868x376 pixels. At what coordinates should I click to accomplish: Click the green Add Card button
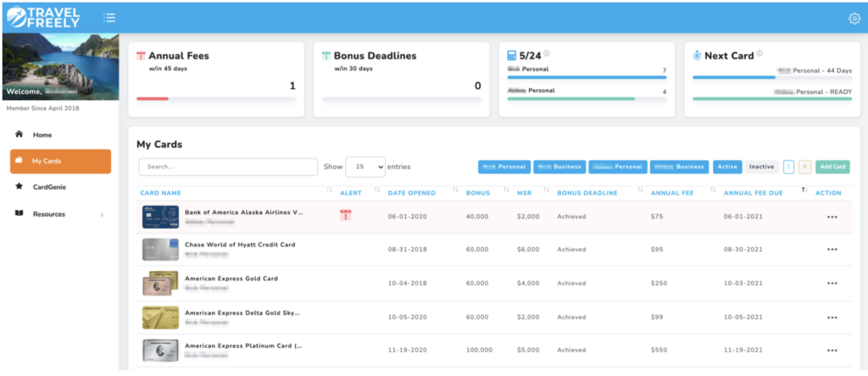point(832,167)
